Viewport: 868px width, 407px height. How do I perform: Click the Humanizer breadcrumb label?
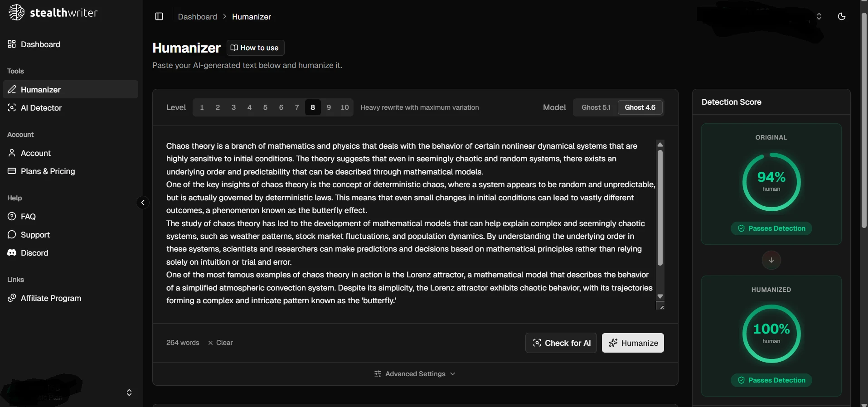click(x=252, y=17)
